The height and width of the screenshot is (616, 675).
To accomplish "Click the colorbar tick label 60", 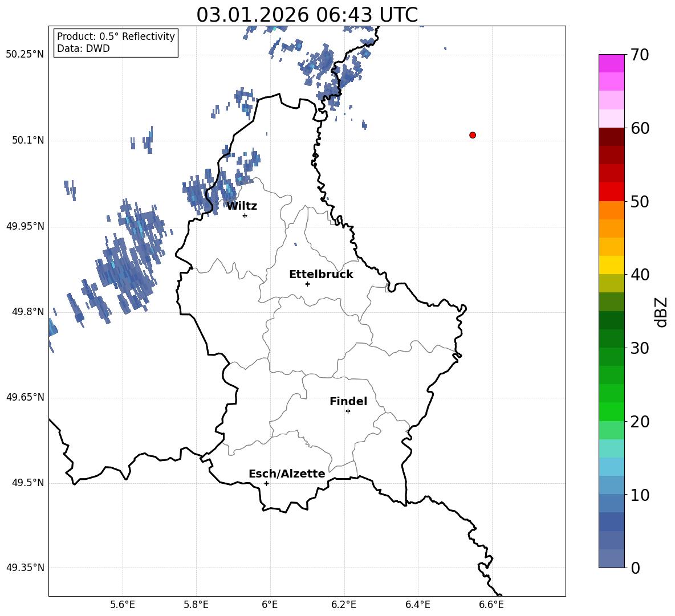I will pyautogui.click(x=640, y=128).
